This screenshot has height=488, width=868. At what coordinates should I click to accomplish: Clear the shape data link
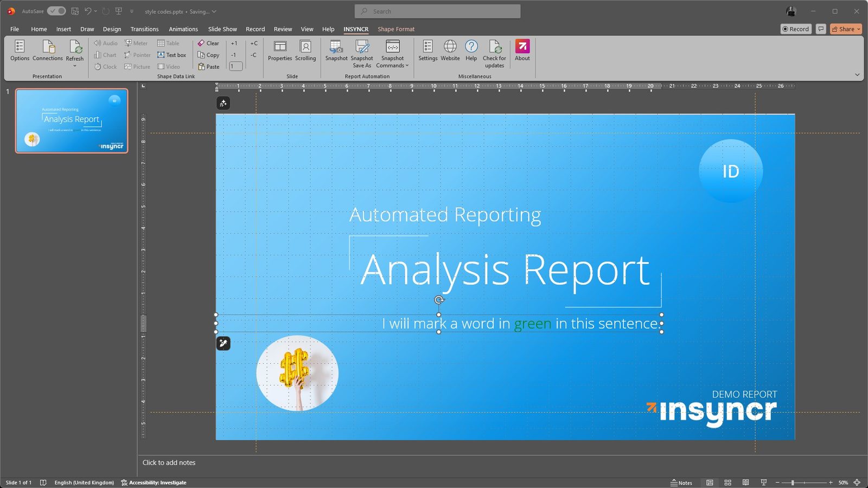[208, 43]
